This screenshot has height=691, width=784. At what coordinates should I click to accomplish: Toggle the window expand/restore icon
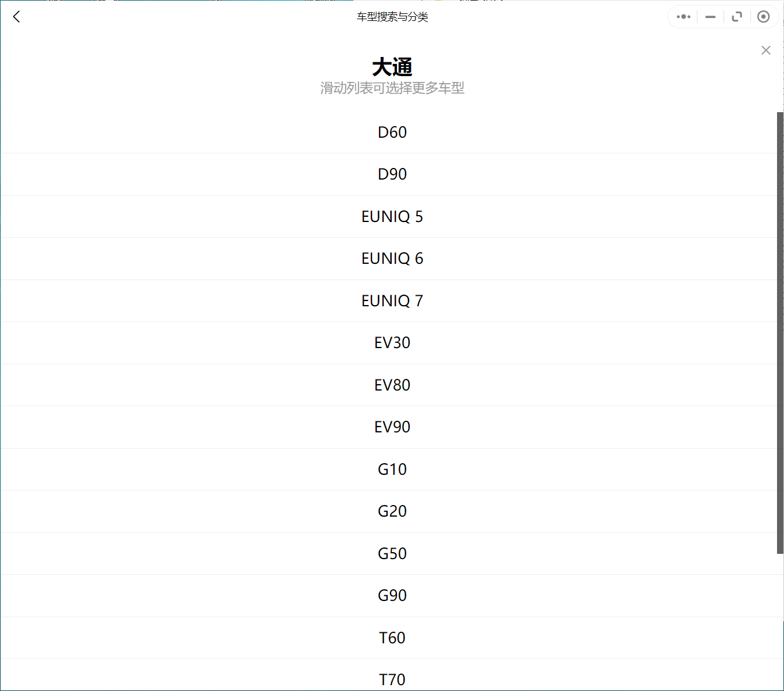(x=737, y=17)
